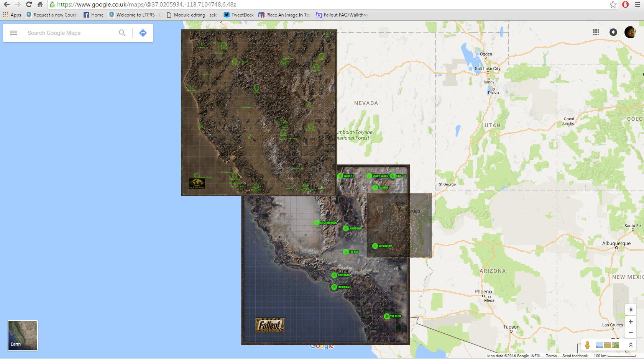Open the notifications bell

[x=613, y=32]
